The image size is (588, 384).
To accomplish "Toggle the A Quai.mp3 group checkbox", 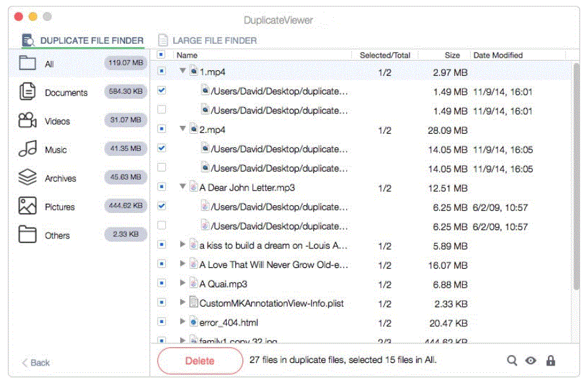I will (162, 283).
